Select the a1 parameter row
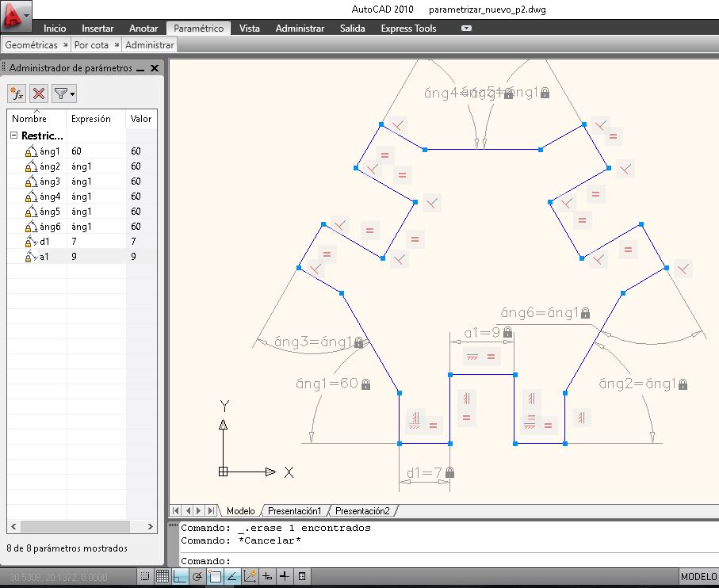 (x=82, y=257)
